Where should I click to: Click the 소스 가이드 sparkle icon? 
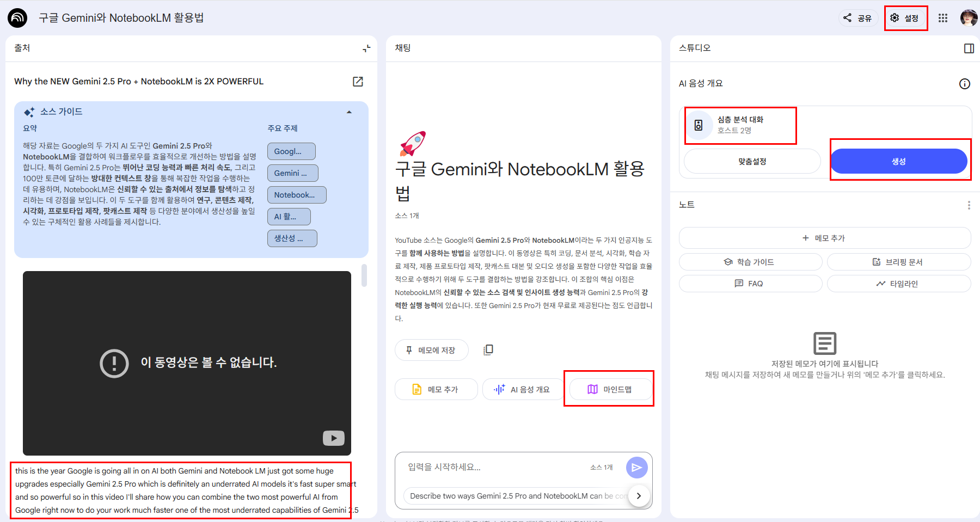tap(29, 112)
